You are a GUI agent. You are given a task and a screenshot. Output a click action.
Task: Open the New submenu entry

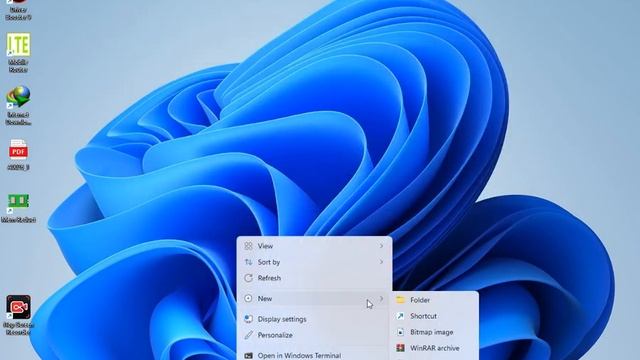pos(314,299)
